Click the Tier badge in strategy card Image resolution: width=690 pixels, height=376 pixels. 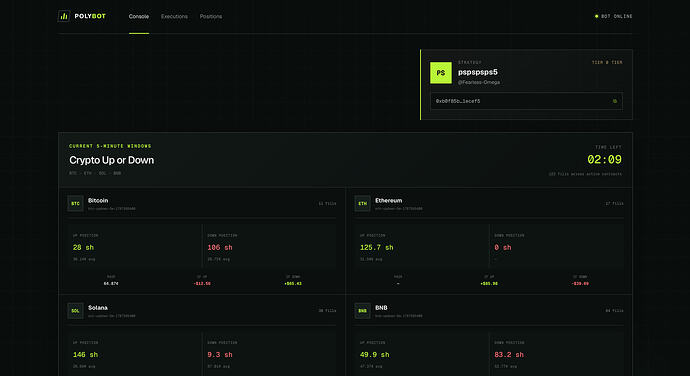tap(607, 63)
